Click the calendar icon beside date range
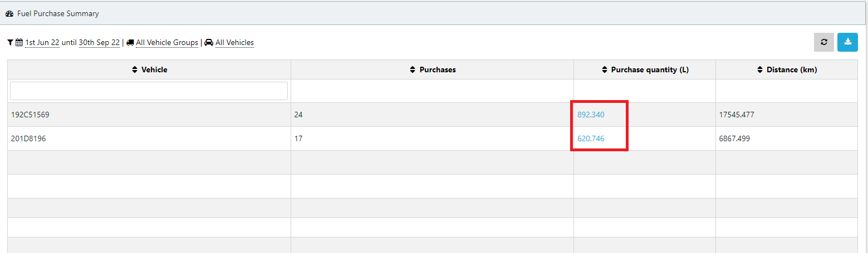 (19, 43)
